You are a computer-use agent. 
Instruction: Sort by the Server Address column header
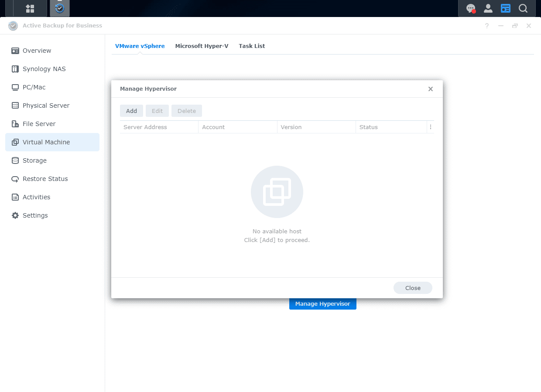pyautogui.click(x=145, y=127)
